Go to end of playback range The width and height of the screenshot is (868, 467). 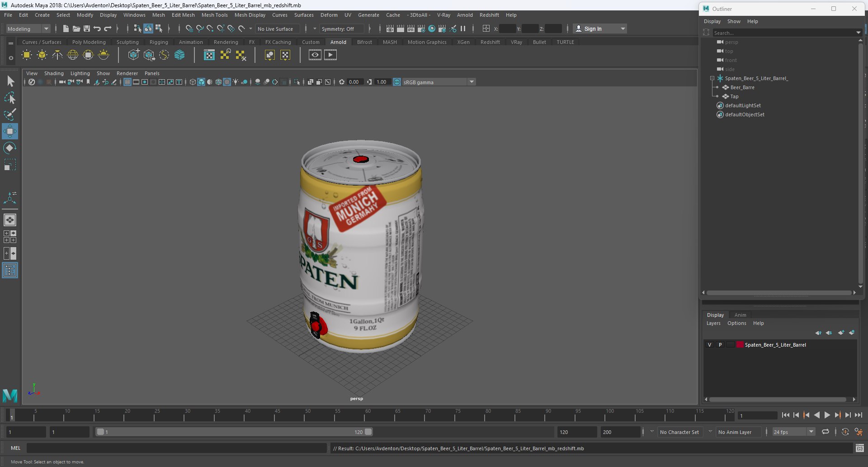pos(858,415)
